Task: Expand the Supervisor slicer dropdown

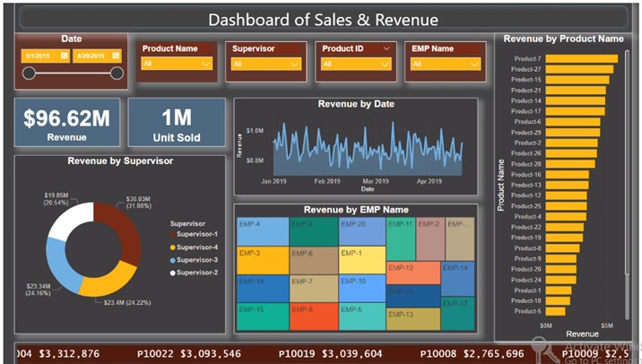Action: click(295, 65)
